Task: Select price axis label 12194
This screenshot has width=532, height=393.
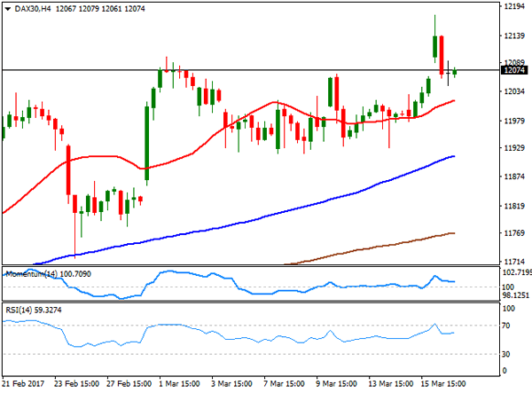Action: click(x=514, y=6)
